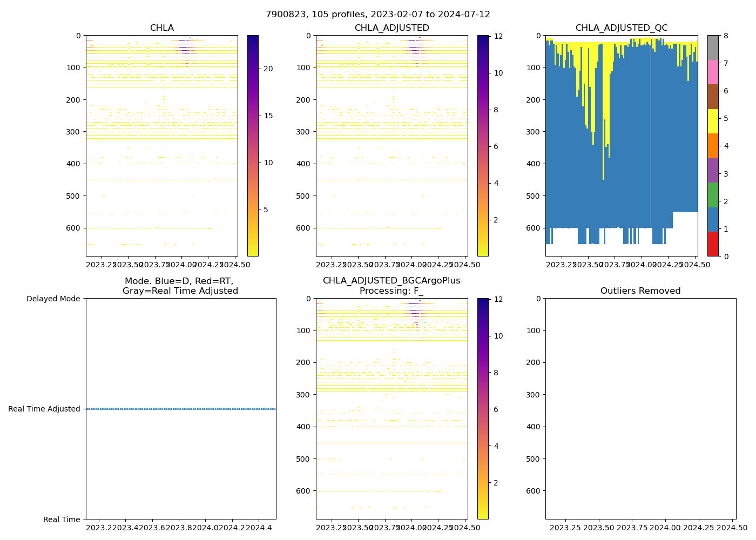Click tick label 20 on CHLA colorbar
756x540 pixels.
pyautogui.click(x=267, y=69)
